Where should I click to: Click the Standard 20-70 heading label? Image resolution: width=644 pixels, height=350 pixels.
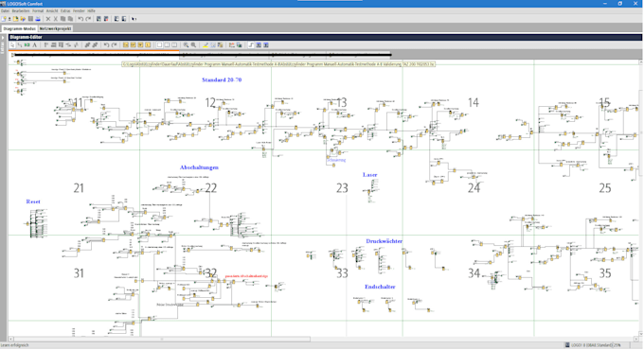(x=222, y=80)
